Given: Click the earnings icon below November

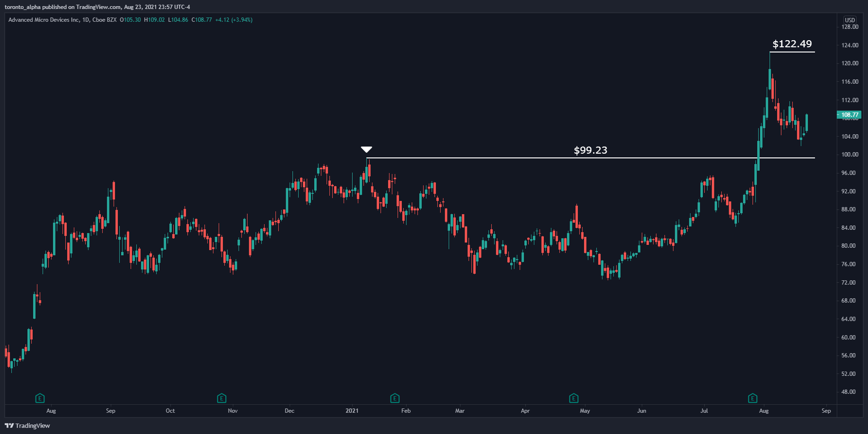Looking at the screenshot, I should (221, 399).
